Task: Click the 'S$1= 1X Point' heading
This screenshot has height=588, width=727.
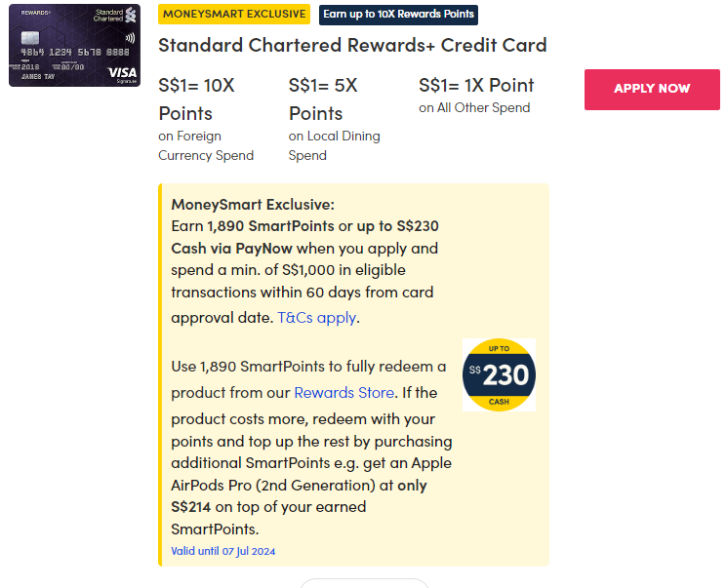Action: (x=476, y=86)
